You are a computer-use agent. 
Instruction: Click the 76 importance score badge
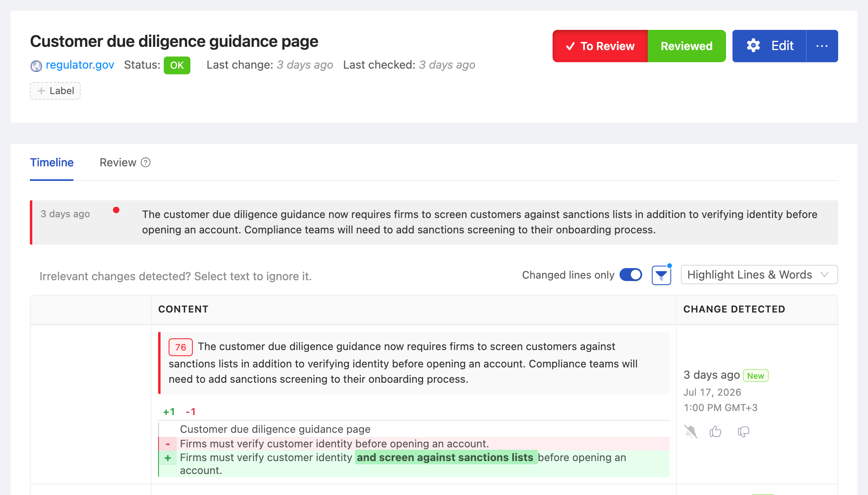coord(180,347)
